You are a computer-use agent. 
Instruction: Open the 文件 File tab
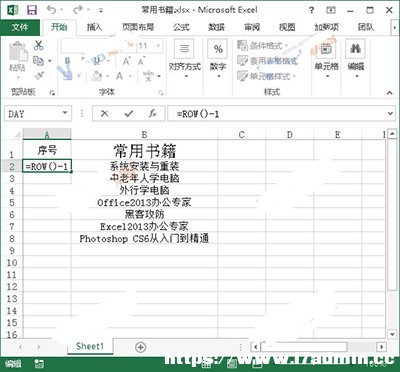[x=20, y=27]
